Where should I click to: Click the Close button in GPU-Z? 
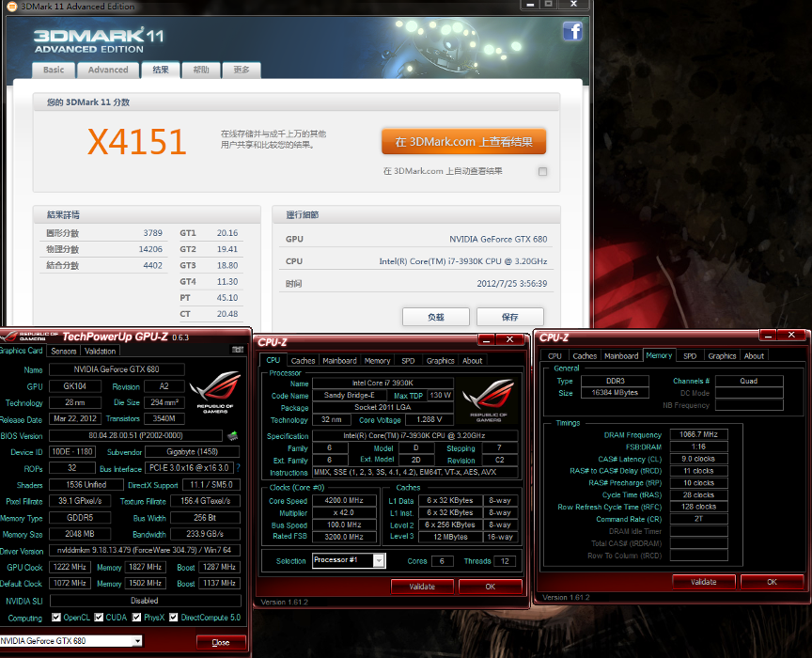[221, 642]
